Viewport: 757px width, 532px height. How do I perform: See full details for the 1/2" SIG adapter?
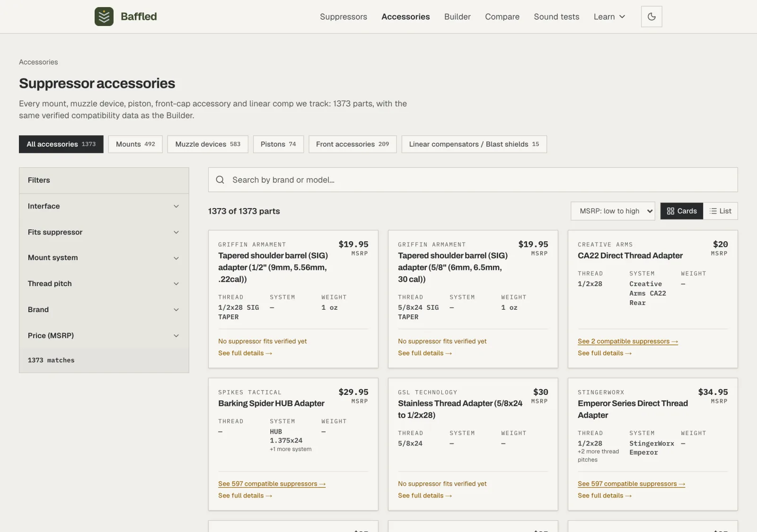(245, 353)
